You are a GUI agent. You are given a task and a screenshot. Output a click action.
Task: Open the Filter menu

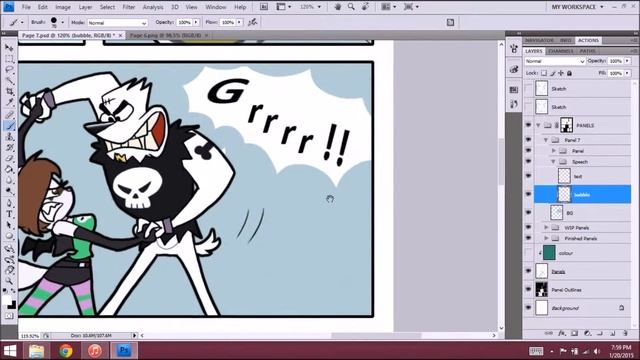click(x=129, y=7)
